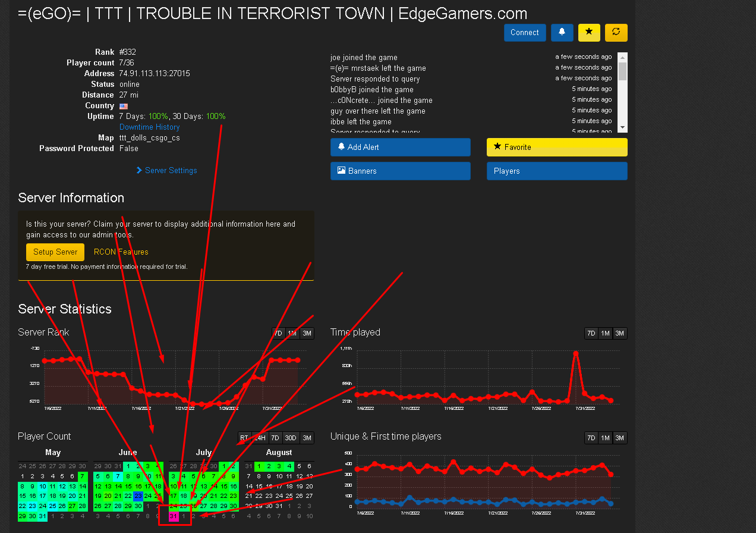Select 3M range for Server Rank chart
The image size is (756, 533).
[307, 334]
